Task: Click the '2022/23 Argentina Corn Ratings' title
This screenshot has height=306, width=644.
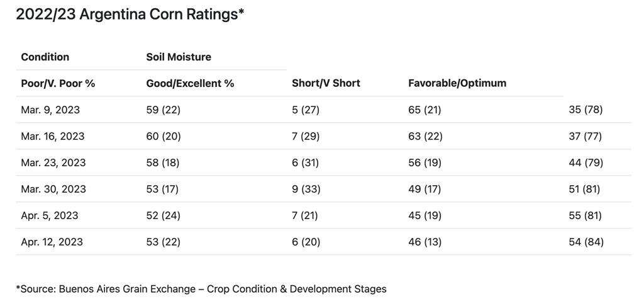Action: [x=130, y=15]
